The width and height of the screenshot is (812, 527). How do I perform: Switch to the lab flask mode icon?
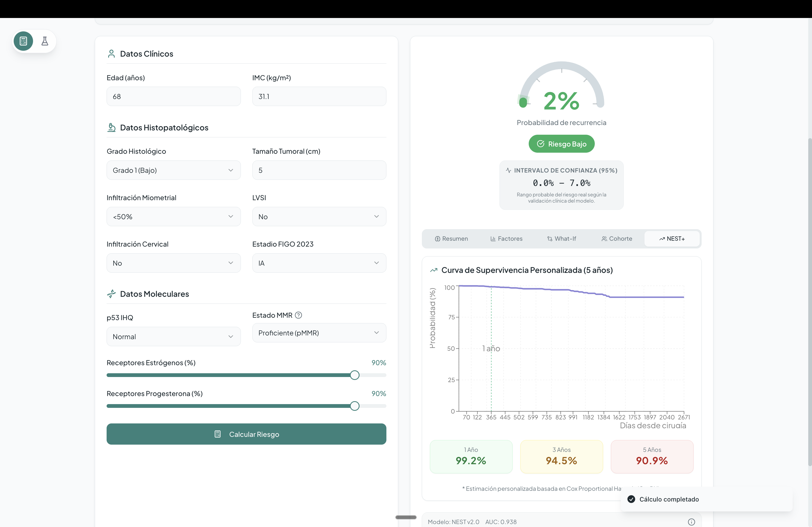pyautogui.click(x=45, y=41)
